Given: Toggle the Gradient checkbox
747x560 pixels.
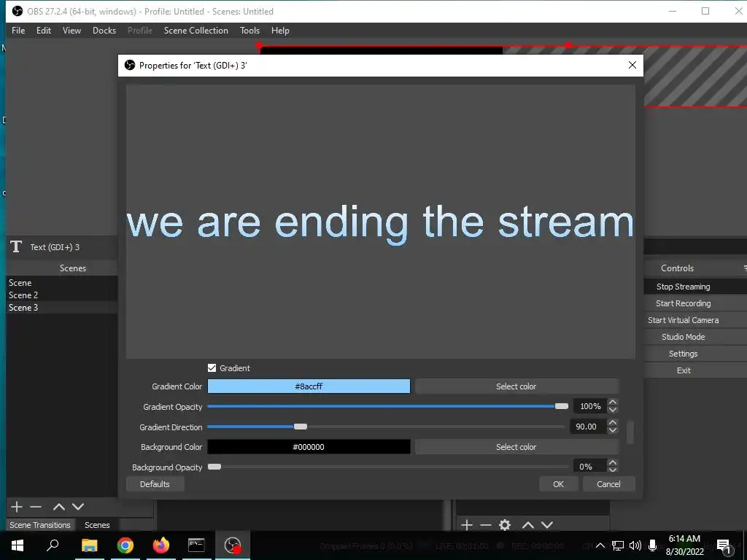Looking at the screenshot, I should 212,367.
